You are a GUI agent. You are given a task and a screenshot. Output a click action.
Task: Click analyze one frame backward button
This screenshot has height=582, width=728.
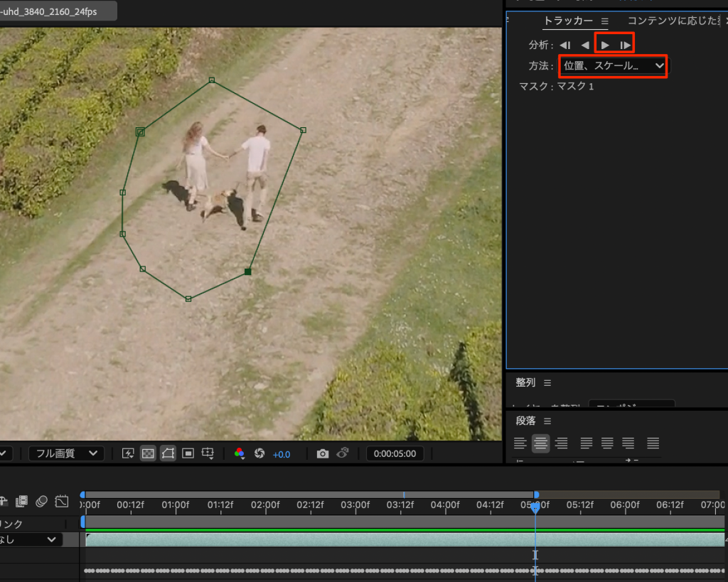[x=565, y=45]
